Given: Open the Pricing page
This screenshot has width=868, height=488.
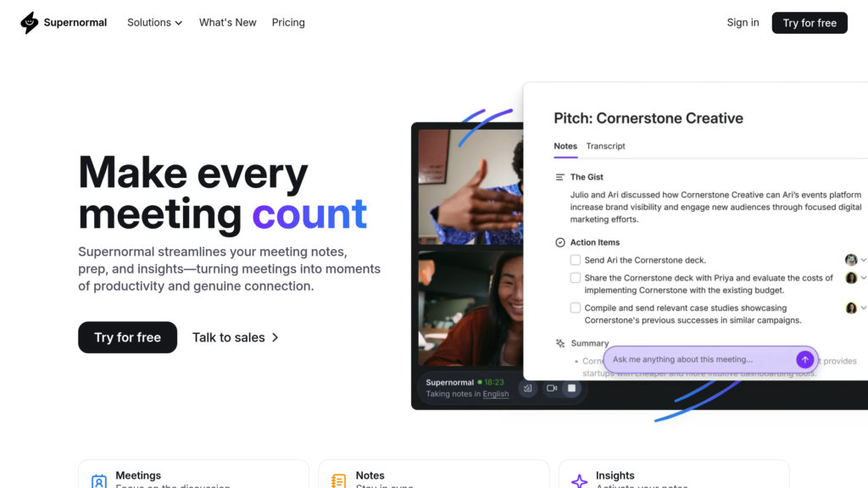Looking at the screenshot, I should [288, 23].
